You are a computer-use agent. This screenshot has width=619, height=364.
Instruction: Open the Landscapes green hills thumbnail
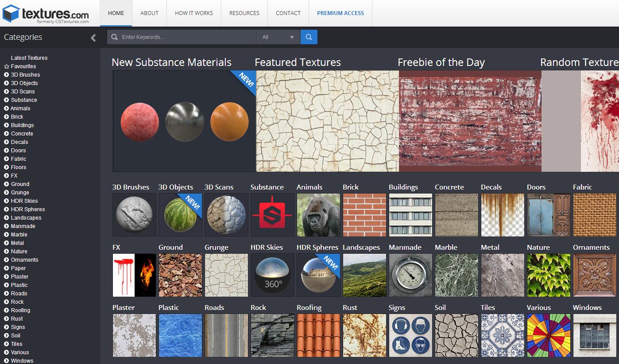[364, 275]
